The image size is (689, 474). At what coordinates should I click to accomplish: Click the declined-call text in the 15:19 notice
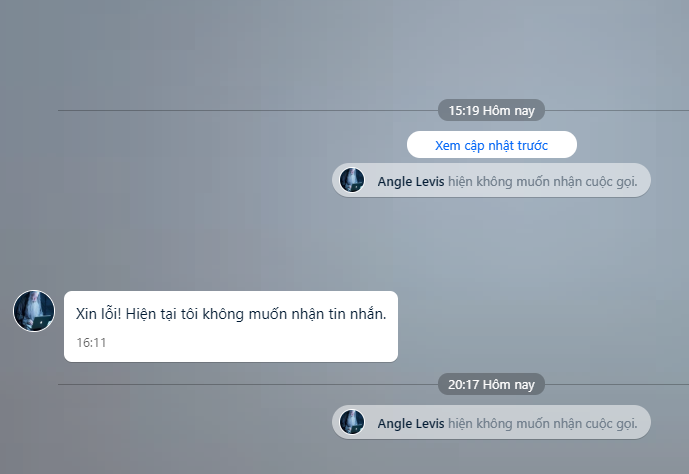(x=543, y=181)
